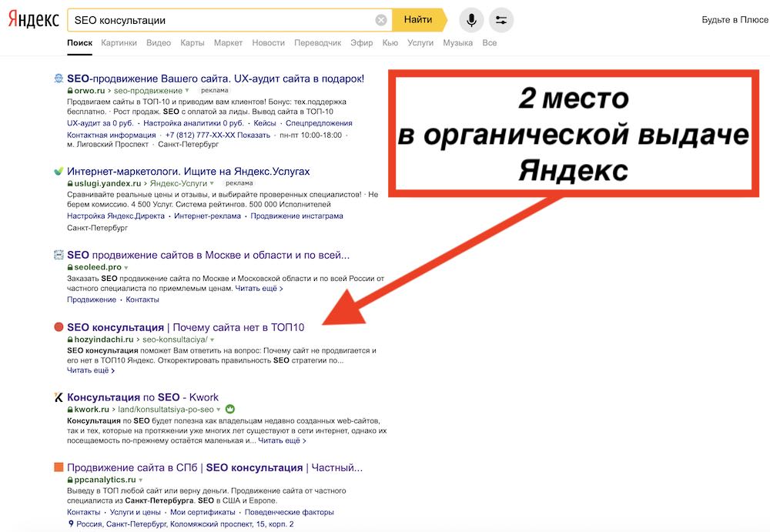Select the Поиск tab
Image resolution: width=770 pixels, height=532 pixels.
click(79, 43)
